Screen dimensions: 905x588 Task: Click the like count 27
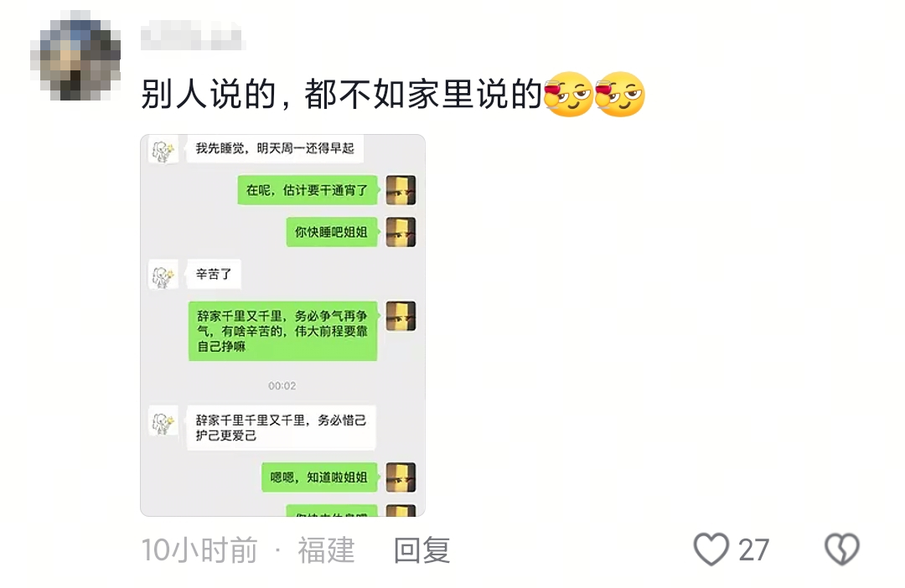754,550
